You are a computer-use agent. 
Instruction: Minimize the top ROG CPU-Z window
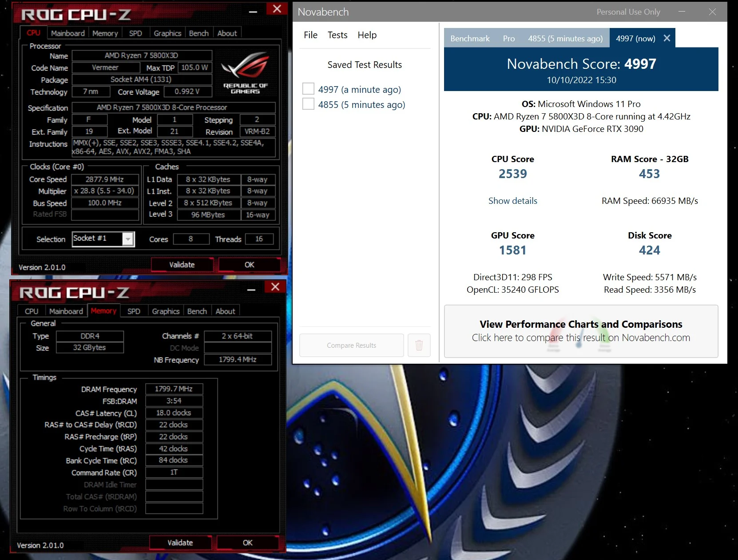point(253,12)
